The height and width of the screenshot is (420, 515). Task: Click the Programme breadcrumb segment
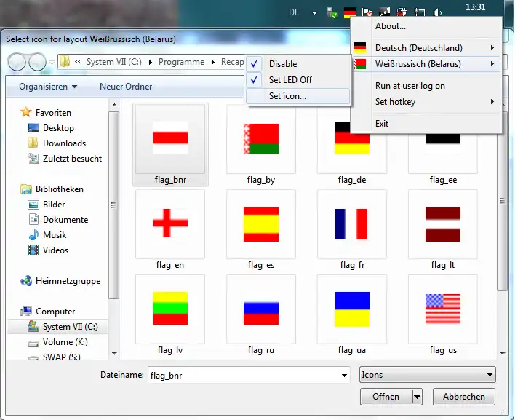(x=181, y=62)
